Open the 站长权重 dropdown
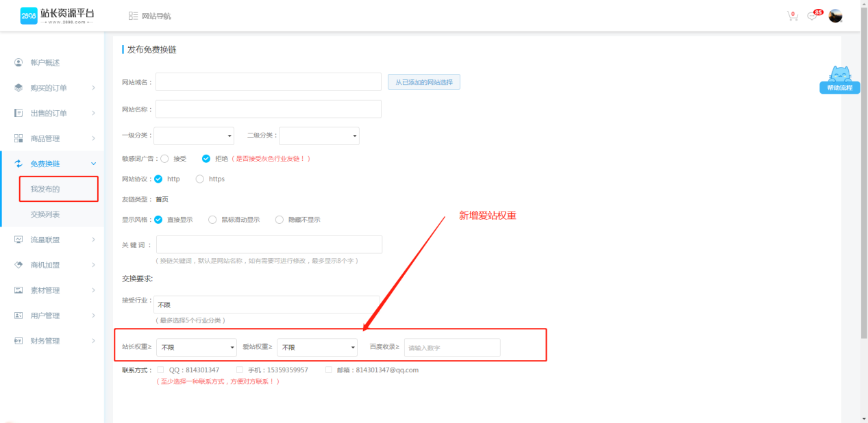The height and width of the screenshot is (423, 868). coord(197,347)
